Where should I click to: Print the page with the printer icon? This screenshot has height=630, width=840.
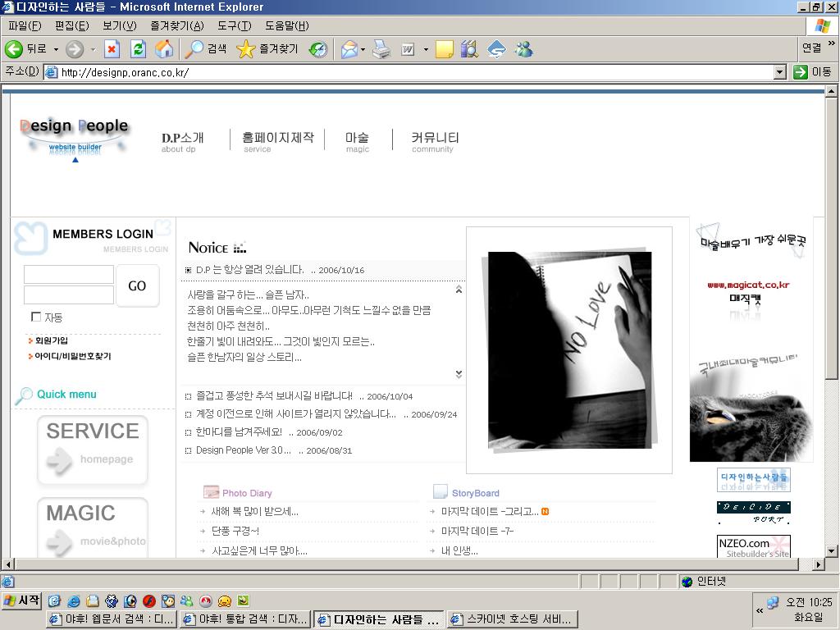(381, 49)
